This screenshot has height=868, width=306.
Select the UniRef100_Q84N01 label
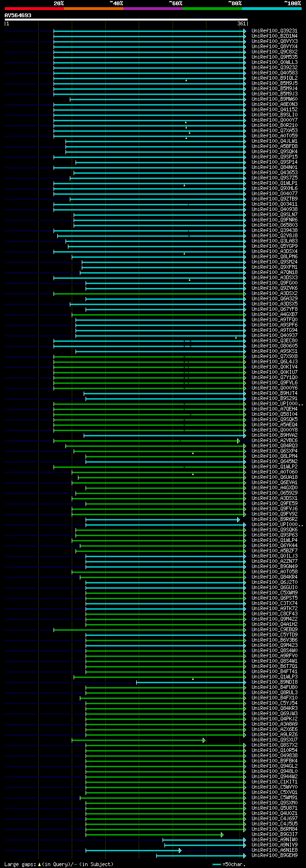click(x=274, y=168)
